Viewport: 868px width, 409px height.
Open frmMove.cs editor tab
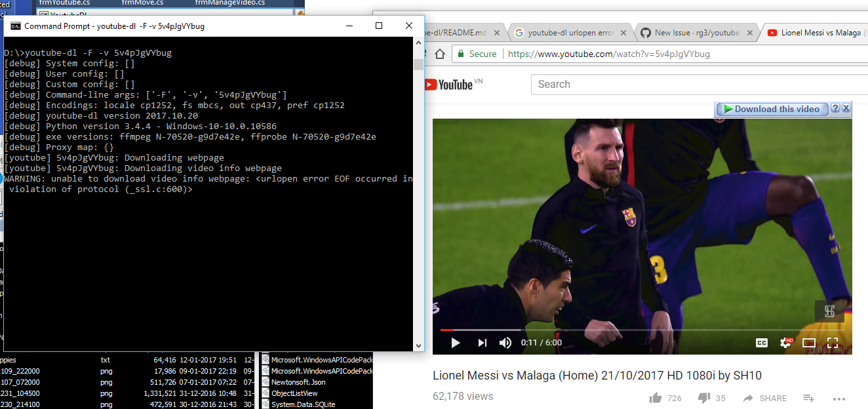(x=142, y=3)
